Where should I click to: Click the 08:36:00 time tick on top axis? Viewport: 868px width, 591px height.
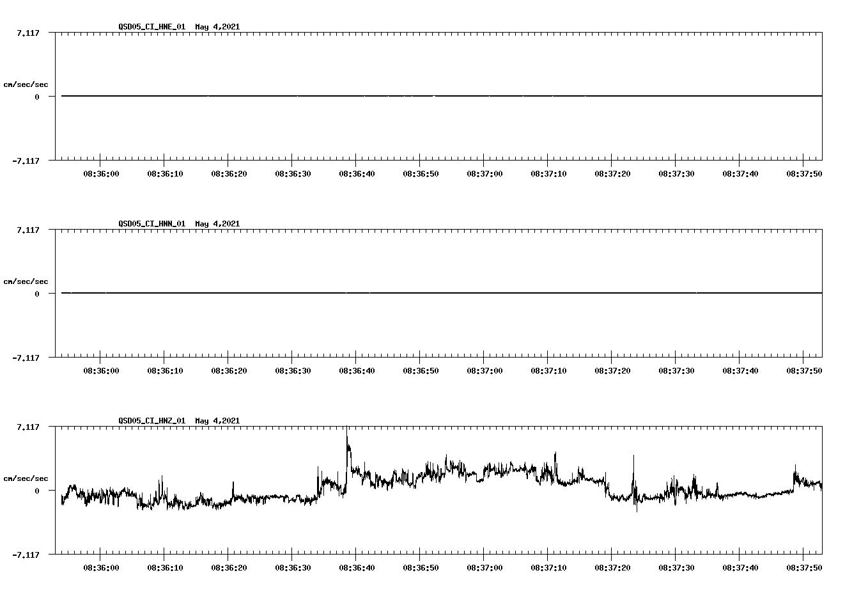coord(100,172)
